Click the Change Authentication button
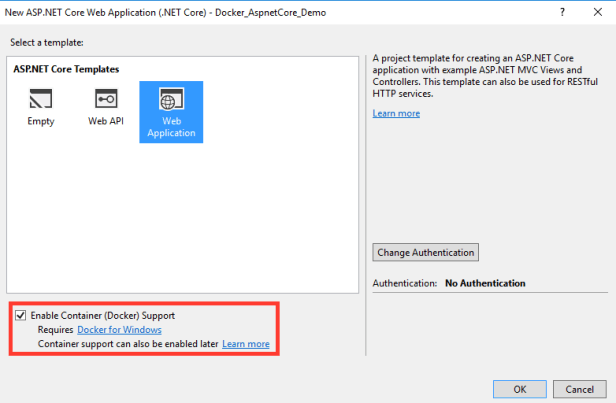The width and height of the screenshot is (616, 403). point(425,252)
